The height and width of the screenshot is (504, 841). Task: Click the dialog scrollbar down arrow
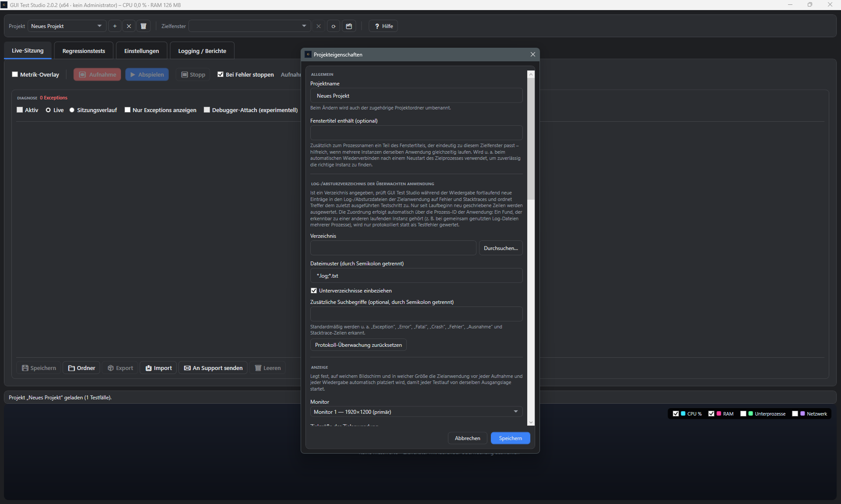coord(531,423)
